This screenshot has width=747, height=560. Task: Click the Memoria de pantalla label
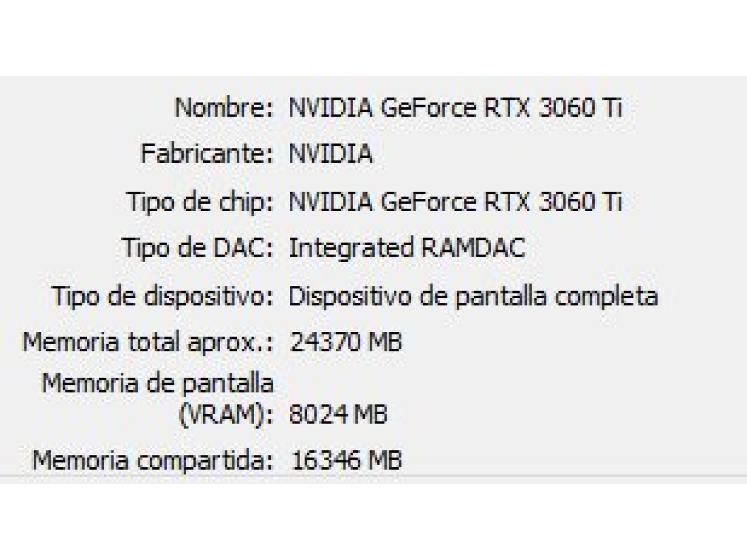[158, 383]
